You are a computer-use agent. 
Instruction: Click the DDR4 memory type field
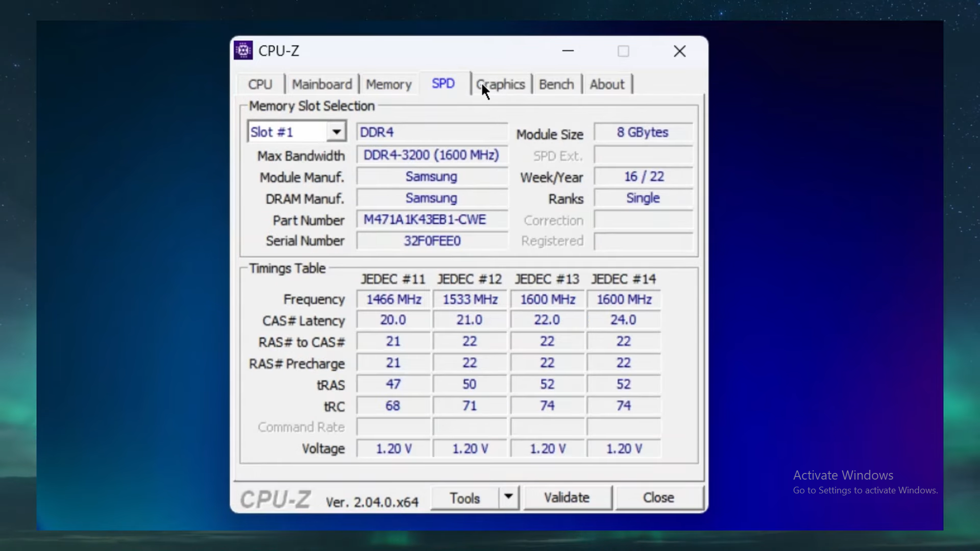(x=432, y=132)
